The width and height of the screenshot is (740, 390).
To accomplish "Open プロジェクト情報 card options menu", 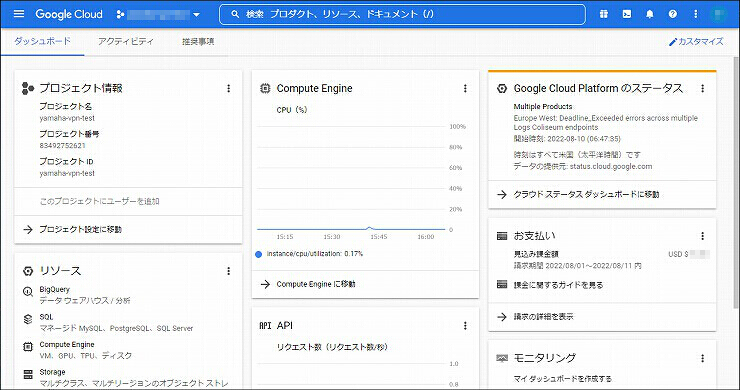I will (x=228, y=88).
